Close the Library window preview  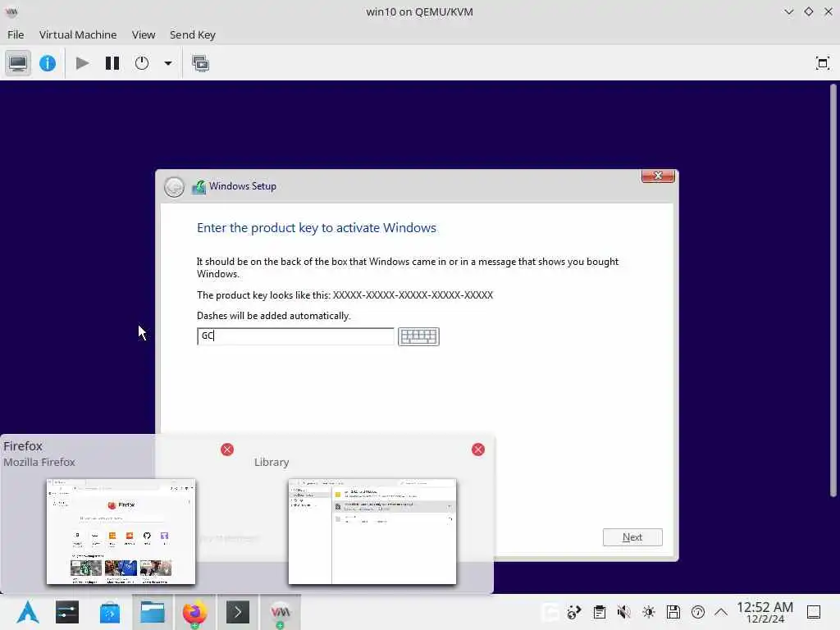click(478, 450)
